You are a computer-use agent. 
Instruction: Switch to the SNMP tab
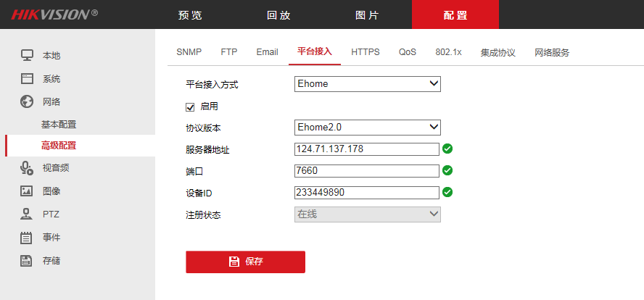(x=189, y=52)
